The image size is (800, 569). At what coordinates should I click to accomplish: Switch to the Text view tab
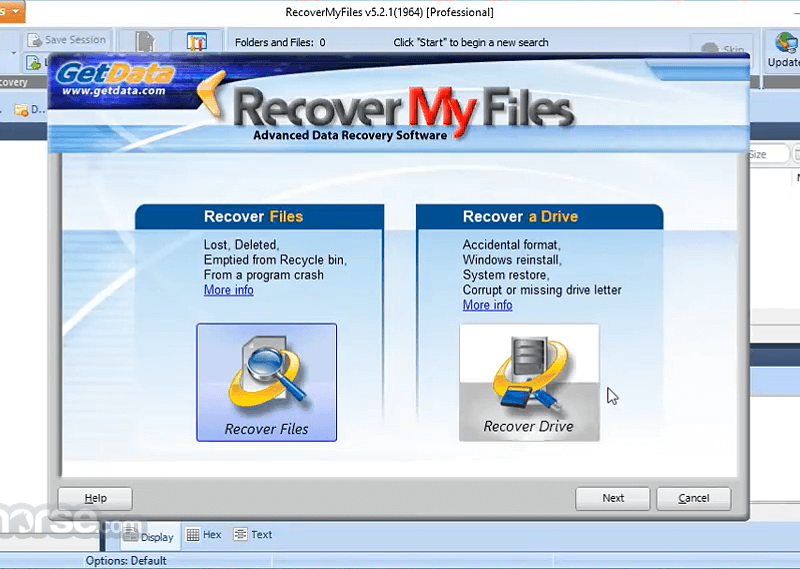click(254, 535)
